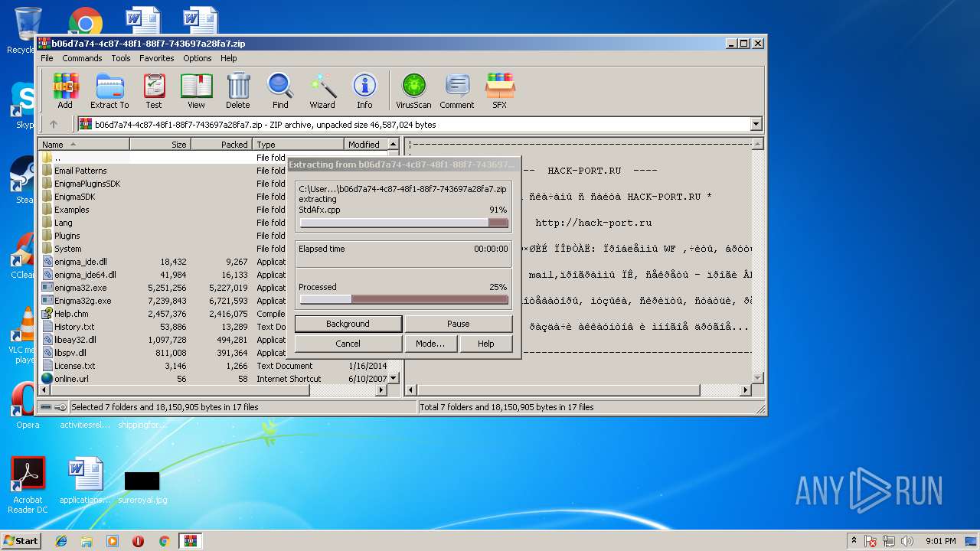The image size is (980, 551).
Task: Open the Comment toolbar icon
Action: [457, 91]
